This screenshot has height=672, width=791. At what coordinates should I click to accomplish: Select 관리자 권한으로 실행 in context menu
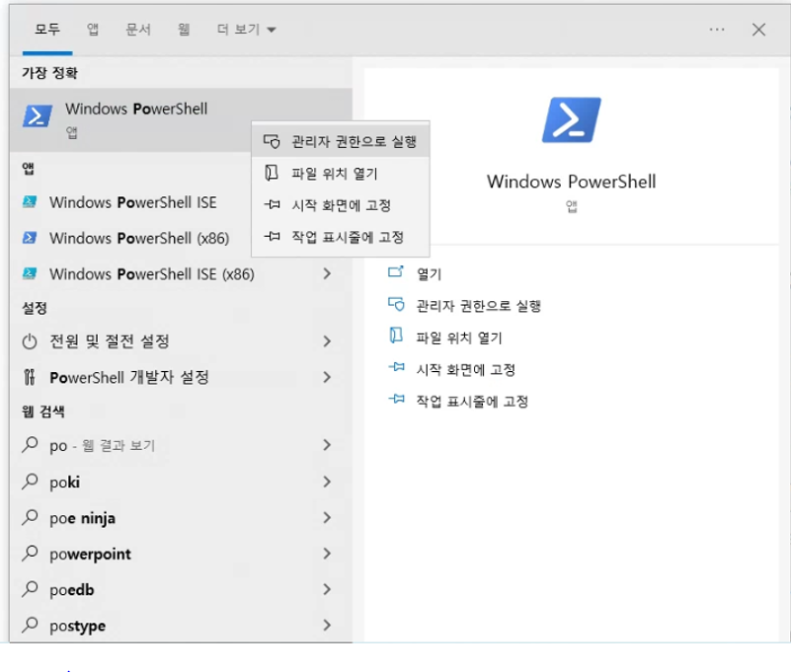tap(341, 142)
